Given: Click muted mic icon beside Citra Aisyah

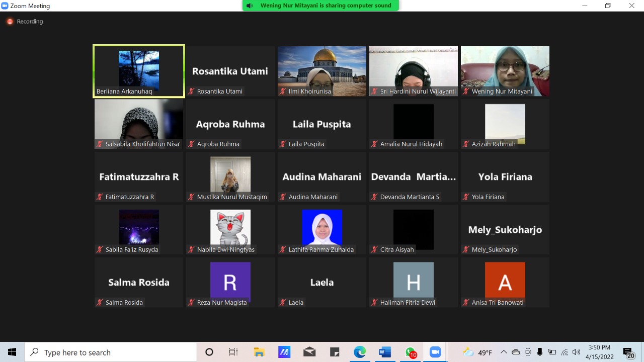Looking at the screenshot, I should pos(374,250).
